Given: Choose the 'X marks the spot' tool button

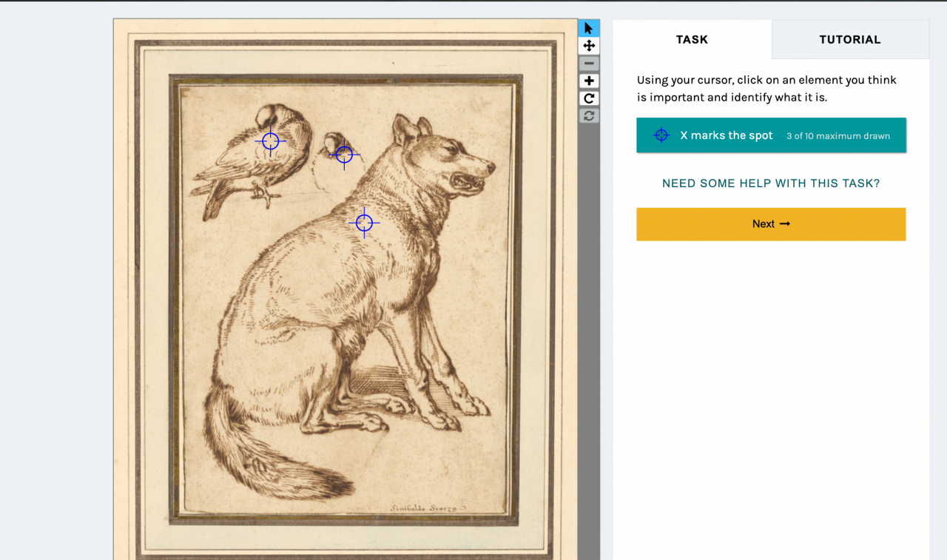Looking at the screenshot, I should (771, 135).
